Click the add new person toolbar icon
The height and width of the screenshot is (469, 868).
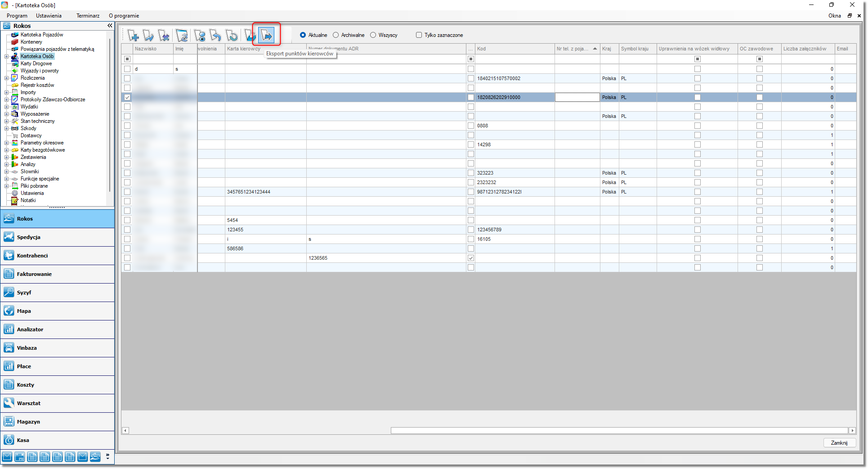click(x=133, y=35)
